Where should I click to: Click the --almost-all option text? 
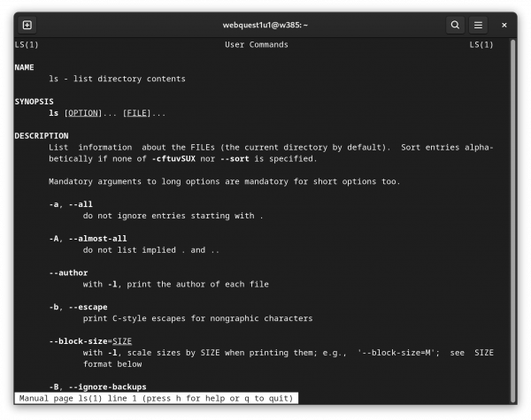click(98, 239)
